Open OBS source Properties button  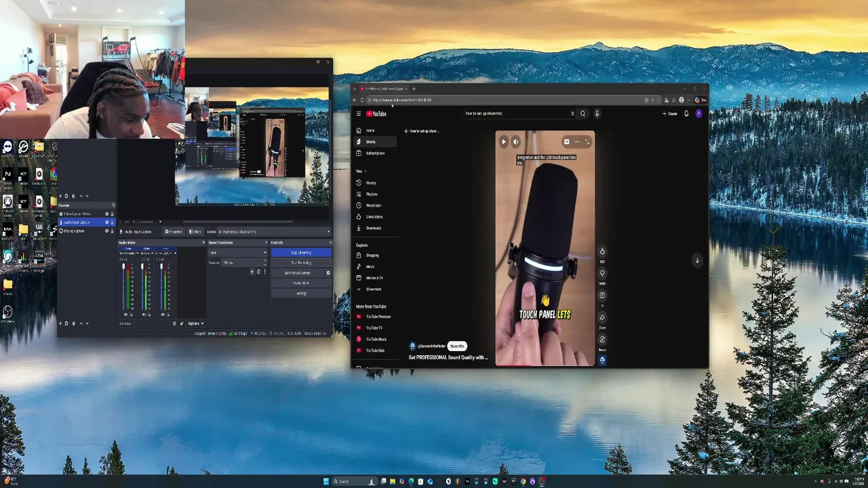click(174, 232)
